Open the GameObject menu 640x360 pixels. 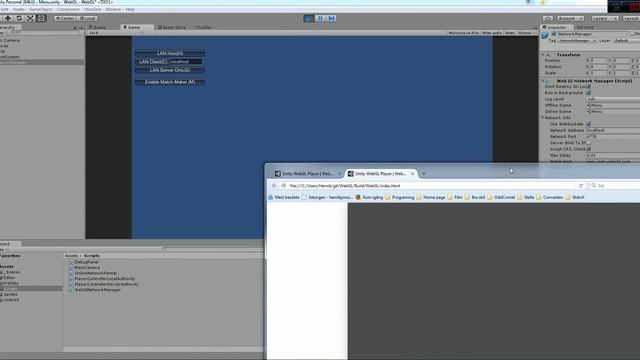40,9
